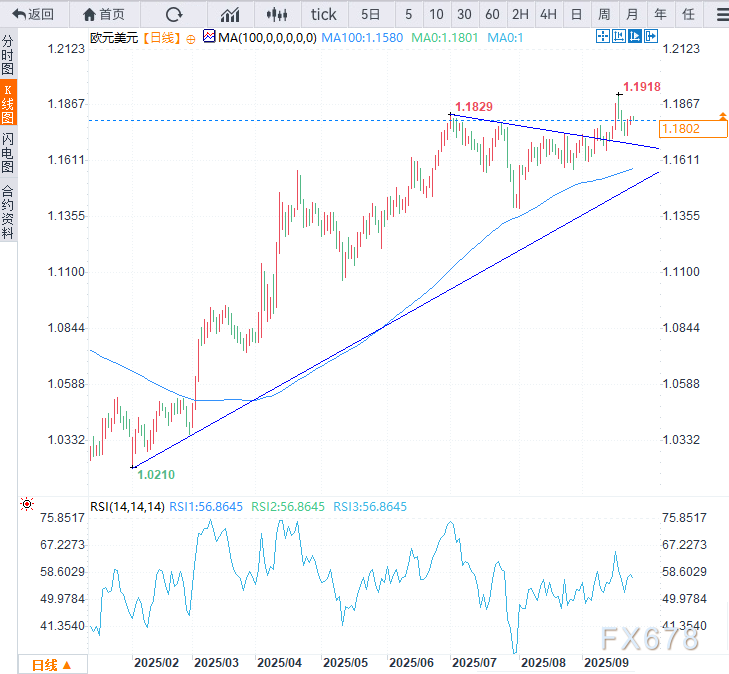The width and height of the screenshot is (729, 674).
Task: Click the crosshair cursor icon above chart
Action: point(602,36)
